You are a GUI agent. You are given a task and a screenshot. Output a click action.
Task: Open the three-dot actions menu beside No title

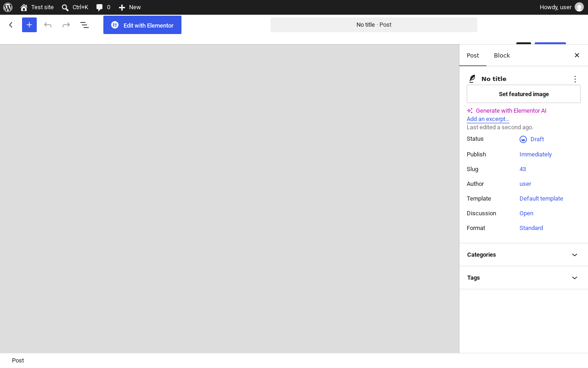click(x=575, y=79)
